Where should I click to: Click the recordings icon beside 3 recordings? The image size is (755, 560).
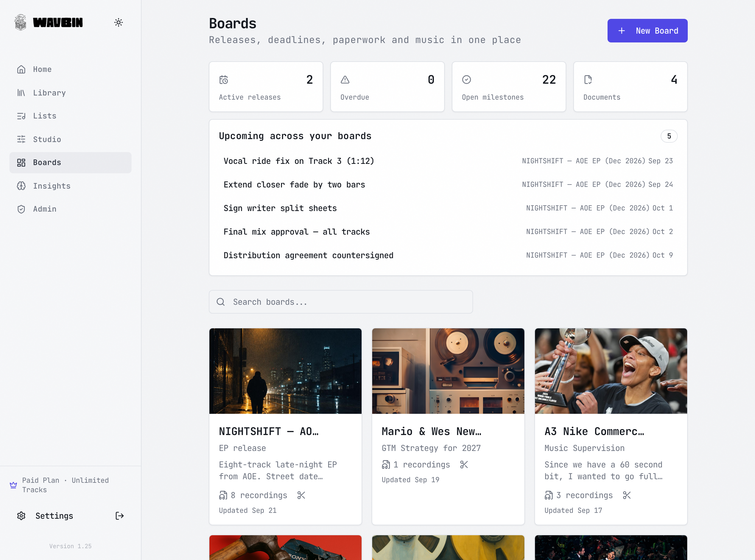pyautogui.click(x=549, y=495)
